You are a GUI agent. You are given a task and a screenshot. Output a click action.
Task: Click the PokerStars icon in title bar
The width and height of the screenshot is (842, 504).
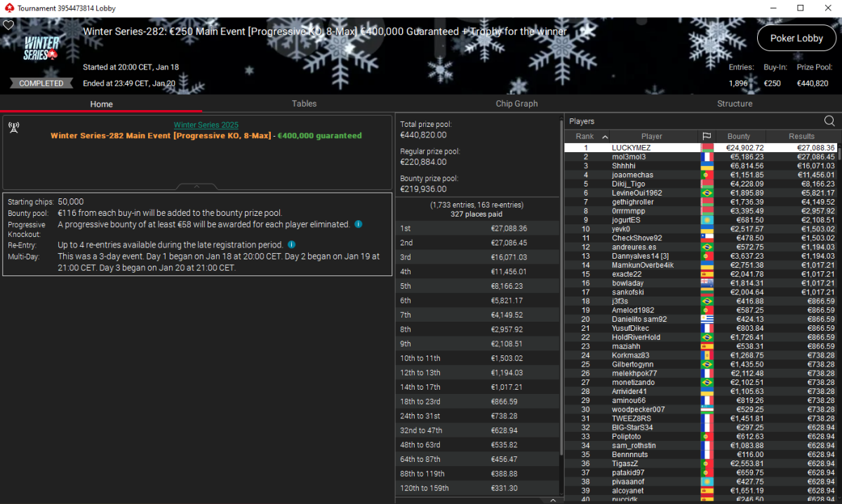point(8,8)
